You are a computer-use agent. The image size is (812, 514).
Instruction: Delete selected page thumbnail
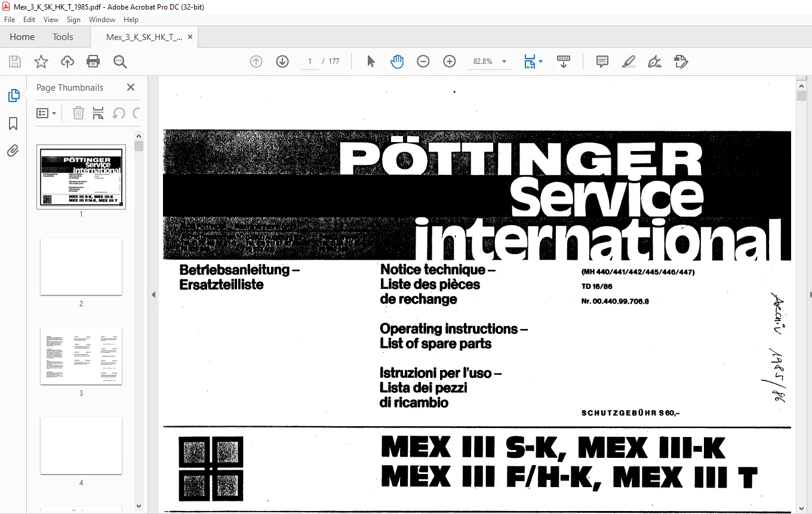[x=78, y=113]
